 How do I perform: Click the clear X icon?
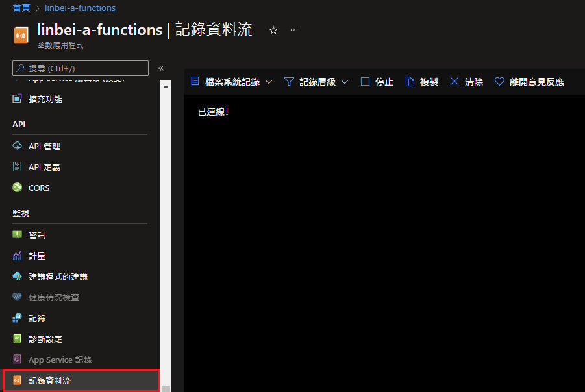454,81
